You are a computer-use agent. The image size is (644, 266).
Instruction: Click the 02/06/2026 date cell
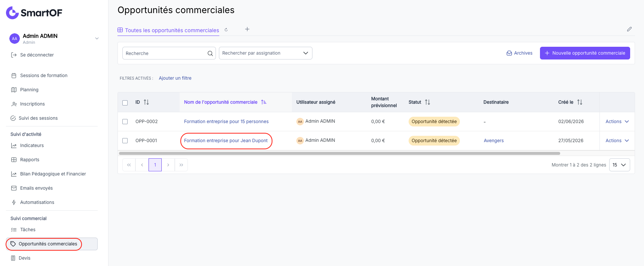(571, 122)
